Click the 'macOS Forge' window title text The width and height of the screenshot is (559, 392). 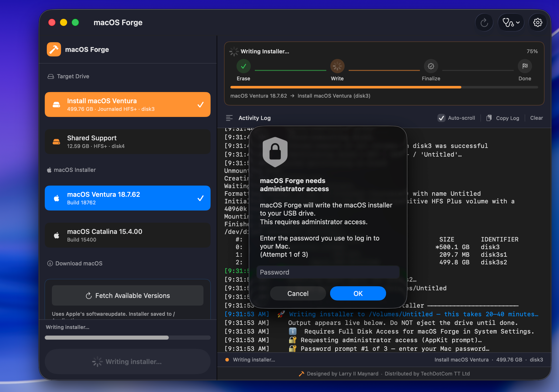(118, 23)
